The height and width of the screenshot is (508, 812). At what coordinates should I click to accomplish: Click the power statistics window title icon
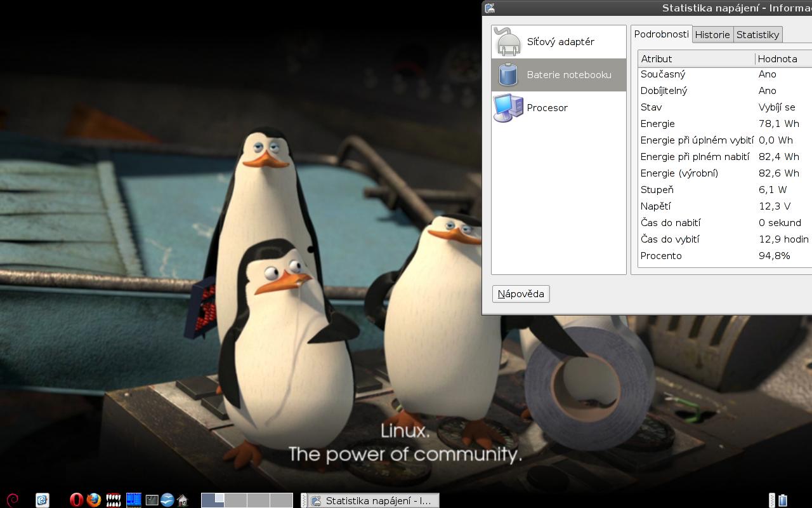coord(489,8)
